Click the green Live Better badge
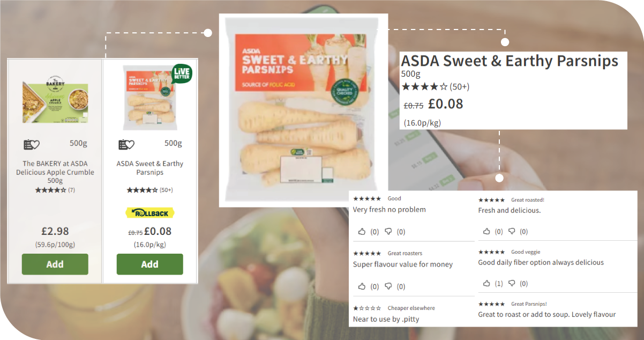 point(182,73)
